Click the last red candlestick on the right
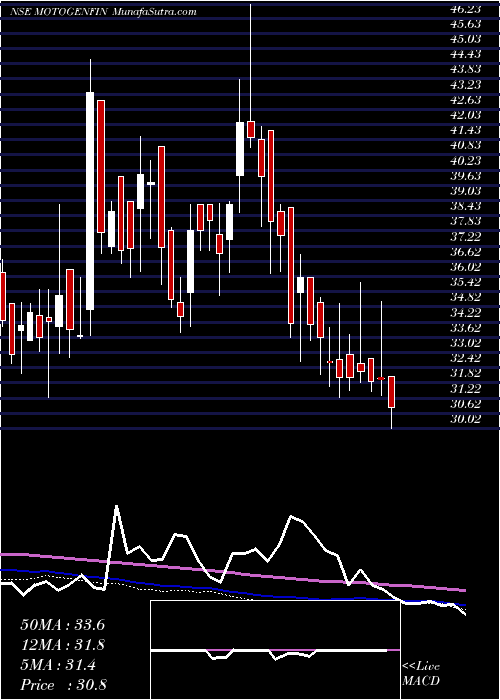The image size is (500, 700). 392,392
